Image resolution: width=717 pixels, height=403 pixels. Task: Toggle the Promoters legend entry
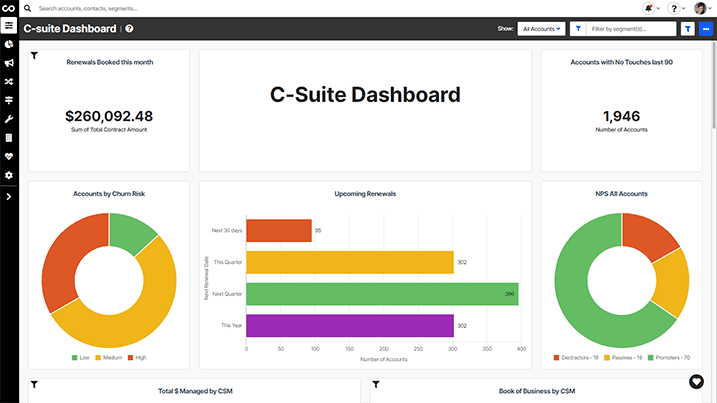coord(669,358)
